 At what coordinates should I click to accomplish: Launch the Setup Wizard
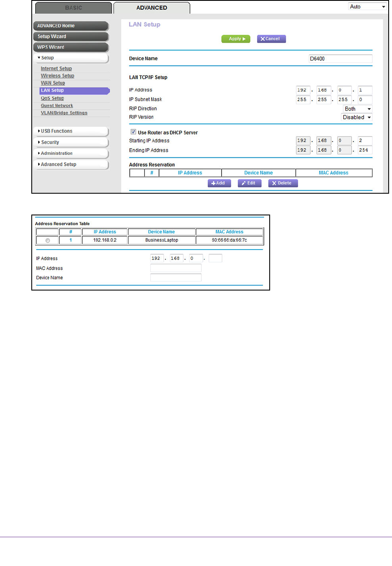[x=71, y=37]
